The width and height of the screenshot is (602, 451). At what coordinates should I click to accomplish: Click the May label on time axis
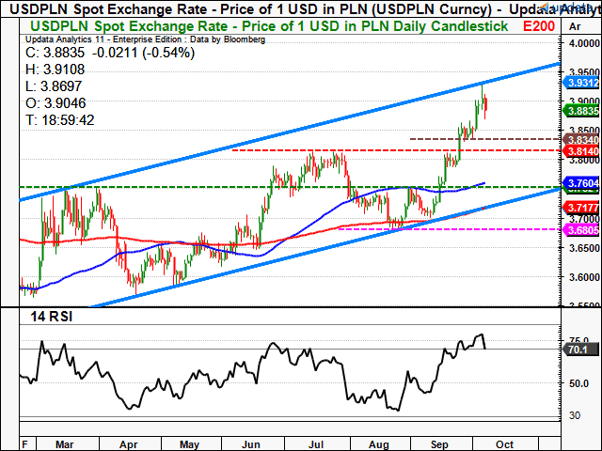click(189, 444)
